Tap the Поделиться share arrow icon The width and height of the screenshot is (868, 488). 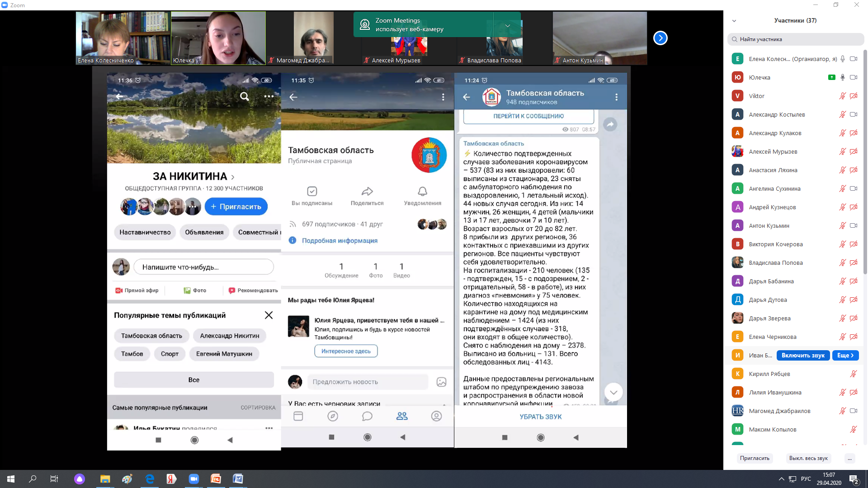click(x=367, y=191)
